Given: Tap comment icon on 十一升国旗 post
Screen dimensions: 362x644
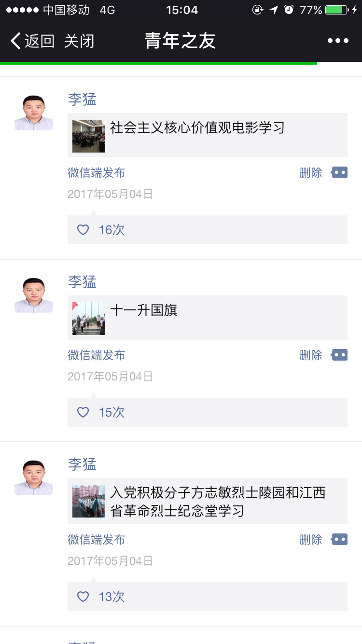Looking at the screenshot, I should point(339,355).
